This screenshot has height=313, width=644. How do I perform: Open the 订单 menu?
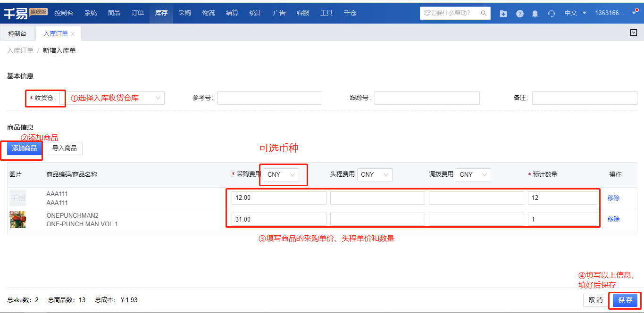click(138, 13)
